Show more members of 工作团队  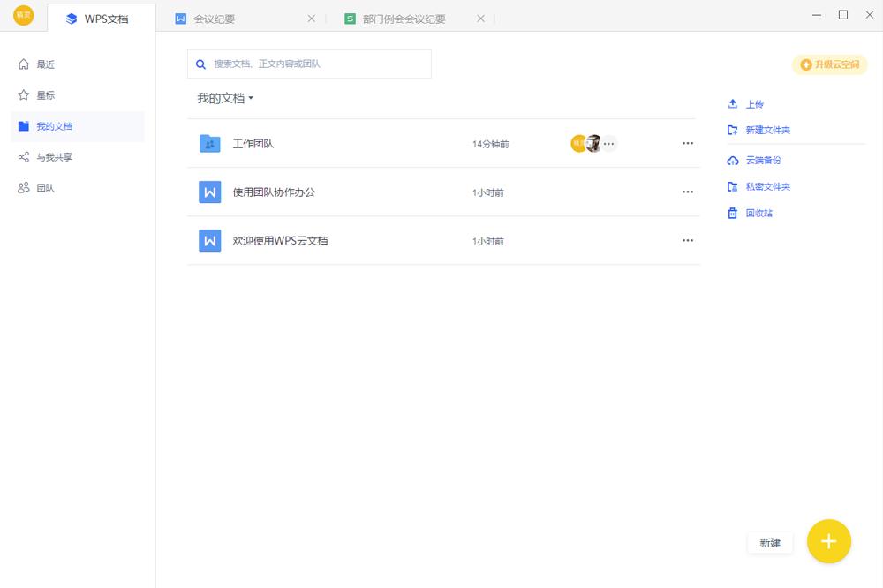click(x=608, y=144)
